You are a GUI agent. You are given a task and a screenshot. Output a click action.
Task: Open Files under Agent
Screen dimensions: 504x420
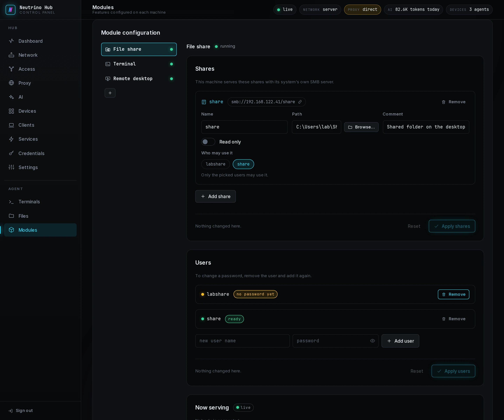click(x=40, y=216)
